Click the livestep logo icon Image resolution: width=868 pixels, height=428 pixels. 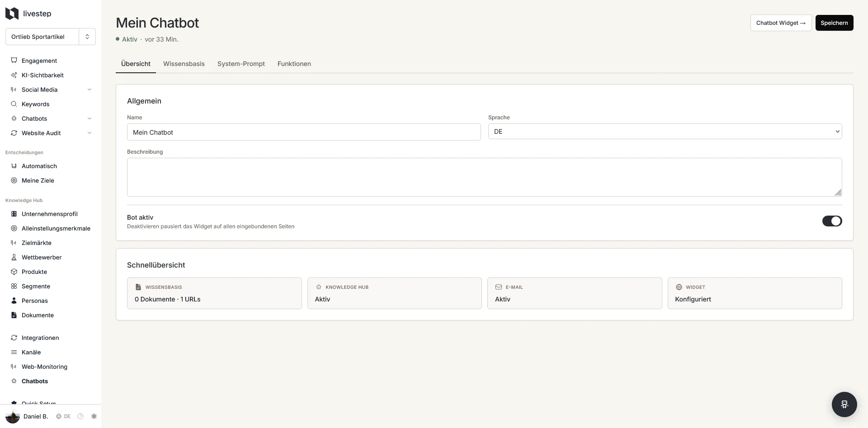tap(12, 14)
